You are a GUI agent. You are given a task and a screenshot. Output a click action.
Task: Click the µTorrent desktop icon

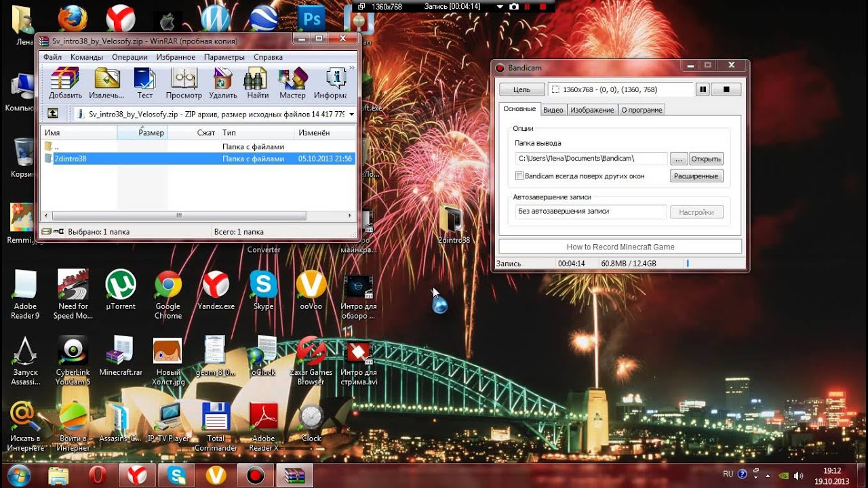(x=121, y=290)
